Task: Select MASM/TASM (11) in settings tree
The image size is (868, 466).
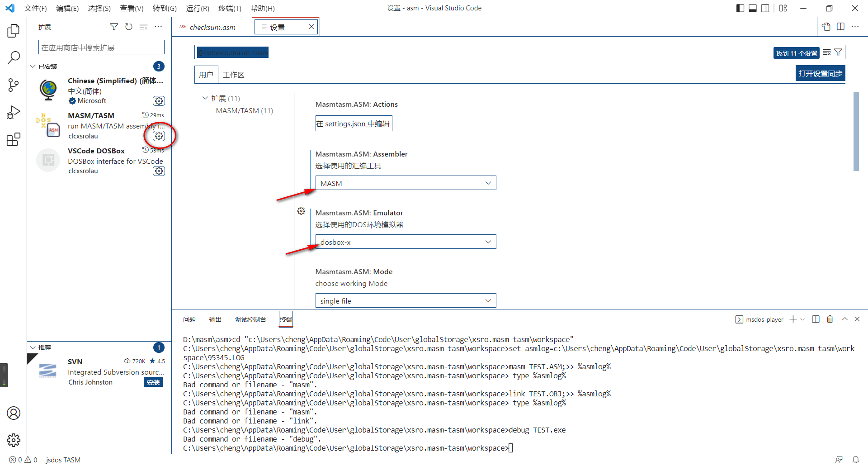Action: pyautogui.click(x=245, y=110)
